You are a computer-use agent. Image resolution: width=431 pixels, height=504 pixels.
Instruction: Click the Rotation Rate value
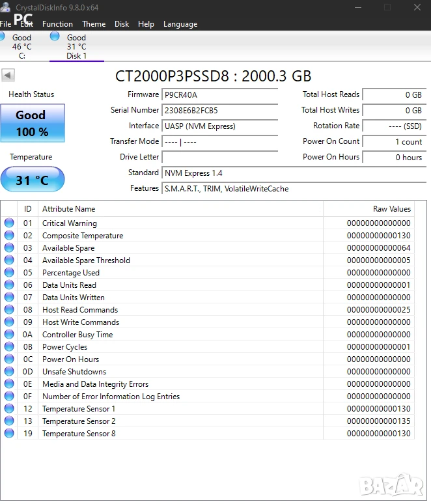coord(395,126)
